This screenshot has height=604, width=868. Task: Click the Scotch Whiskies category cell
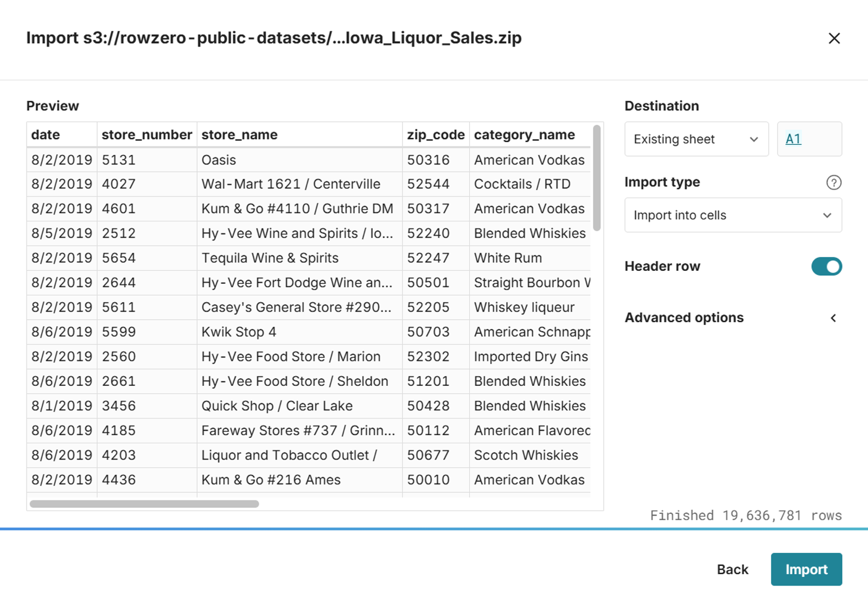(x=530, y=455)
